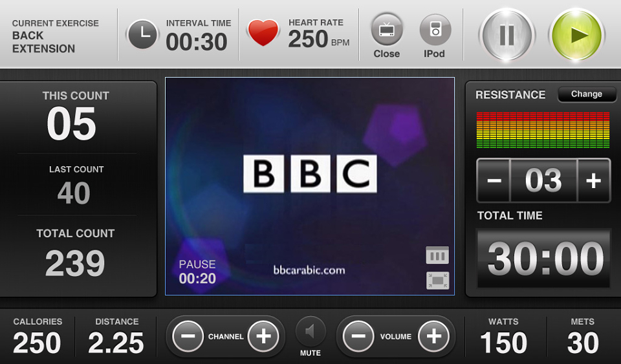621x364 pixels.
Task: Click the red heart rate icon
Action: pyautogui.click(x=263, y=33)
